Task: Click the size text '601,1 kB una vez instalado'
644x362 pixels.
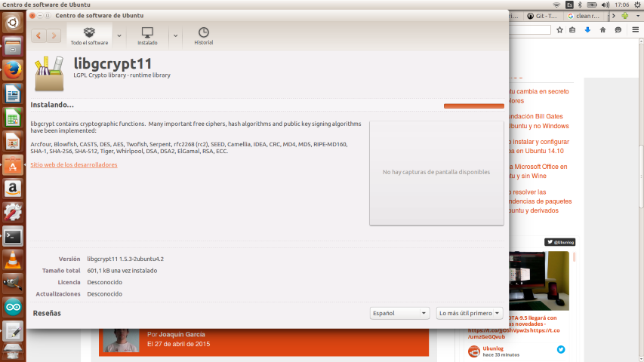Action: [x=122, y=271]
